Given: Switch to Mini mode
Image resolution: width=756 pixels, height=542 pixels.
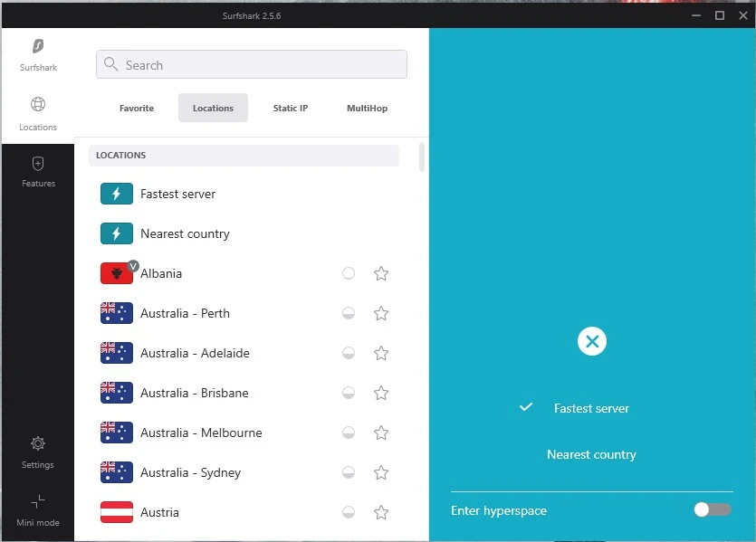Looking at the screenshot, I should (38, 502).
